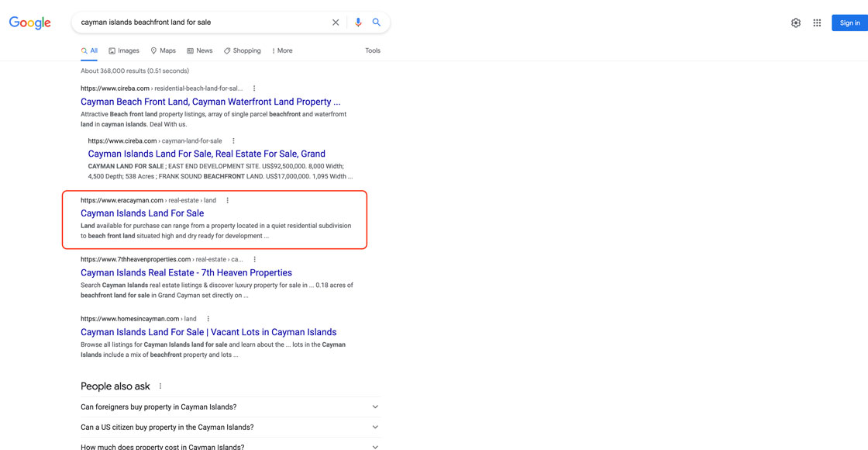This screenshot has height=450, width=868.
Task: Open 'Cayman Beach Front Land, Cayman Waterfront Land Property' result
Action: [210, 102]
